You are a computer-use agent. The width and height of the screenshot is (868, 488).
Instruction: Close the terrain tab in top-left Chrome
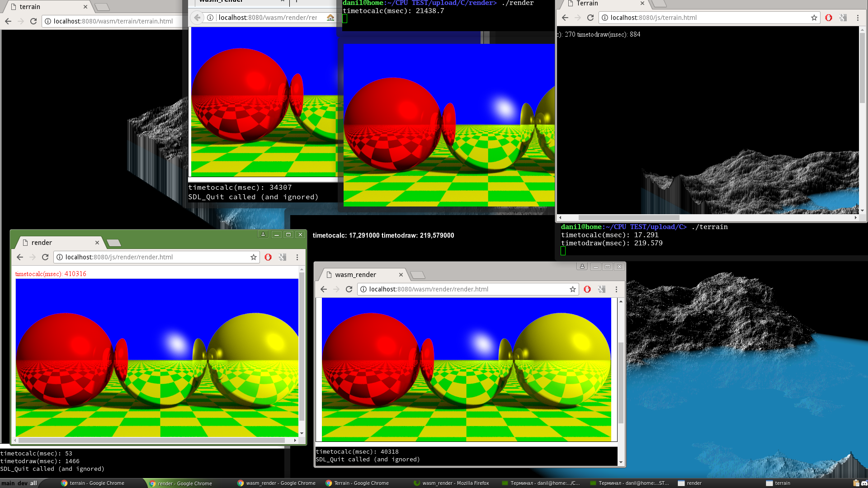point(85,7)
